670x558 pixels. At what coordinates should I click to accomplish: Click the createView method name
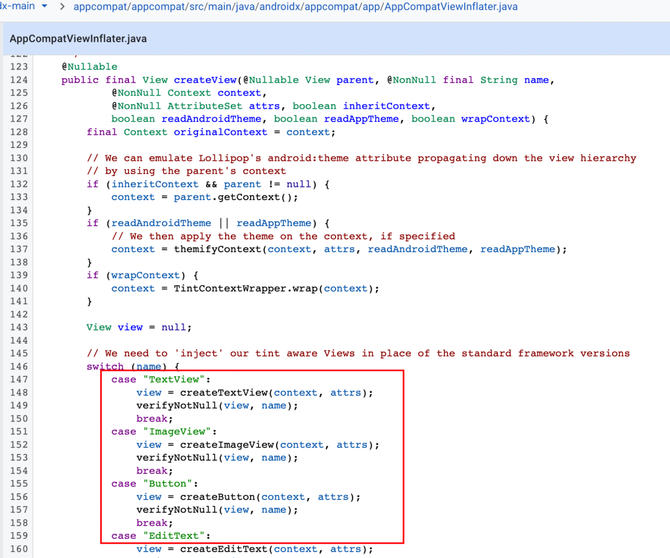tap(206, 80)
